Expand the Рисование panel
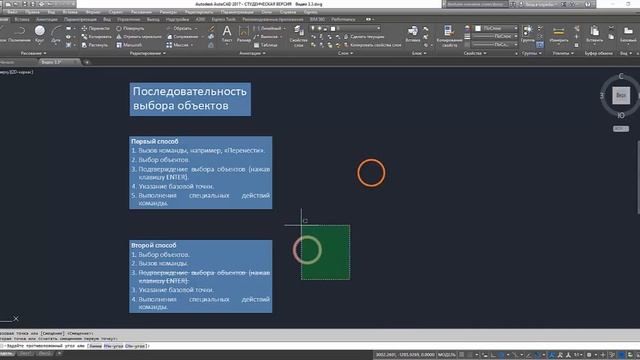 tap(33, 53)
